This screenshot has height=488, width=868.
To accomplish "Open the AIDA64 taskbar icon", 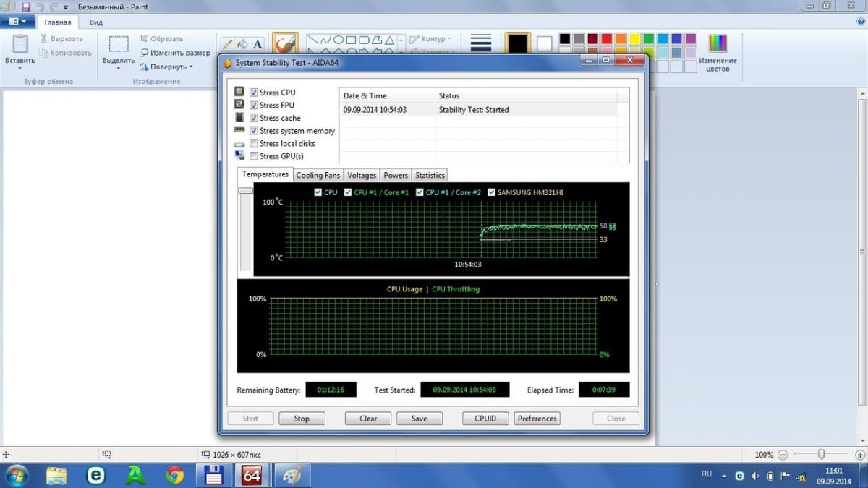I will click(x=252, y=475).
